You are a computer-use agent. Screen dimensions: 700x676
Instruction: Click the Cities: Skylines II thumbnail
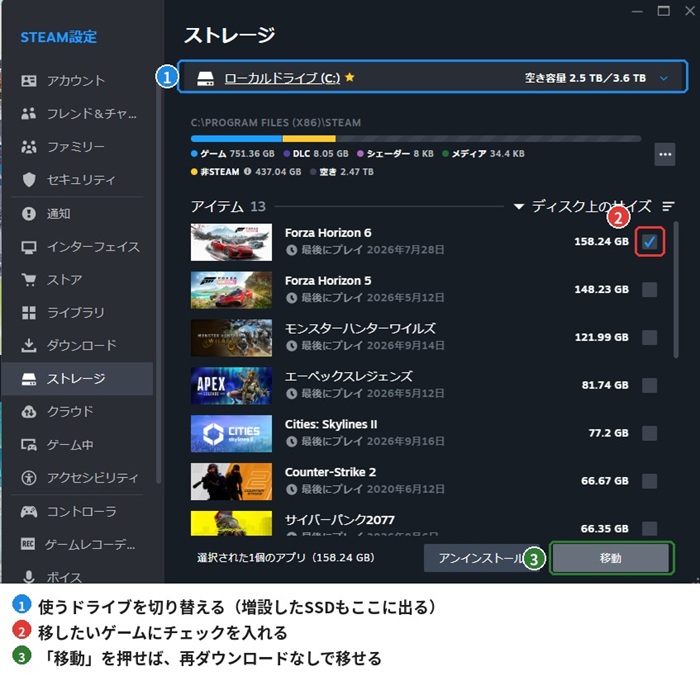click(231, 434)
